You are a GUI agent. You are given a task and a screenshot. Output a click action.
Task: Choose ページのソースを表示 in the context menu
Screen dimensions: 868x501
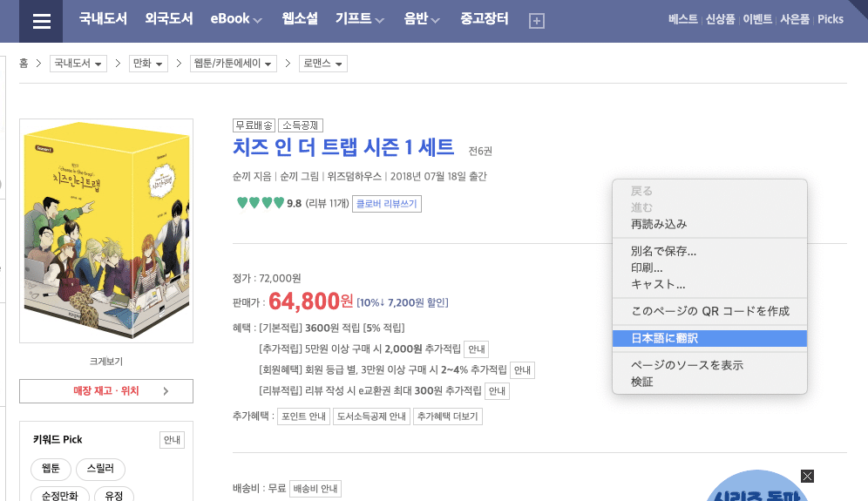point(709,365)
